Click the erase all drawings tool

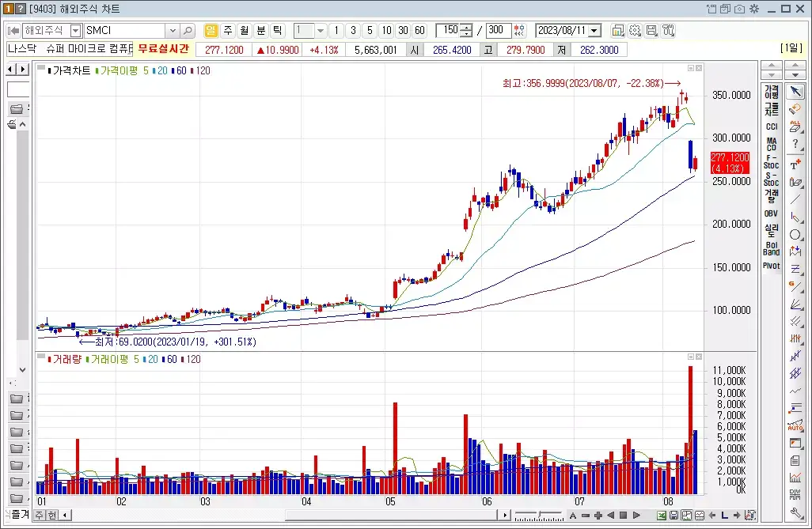tap(795, 126)
